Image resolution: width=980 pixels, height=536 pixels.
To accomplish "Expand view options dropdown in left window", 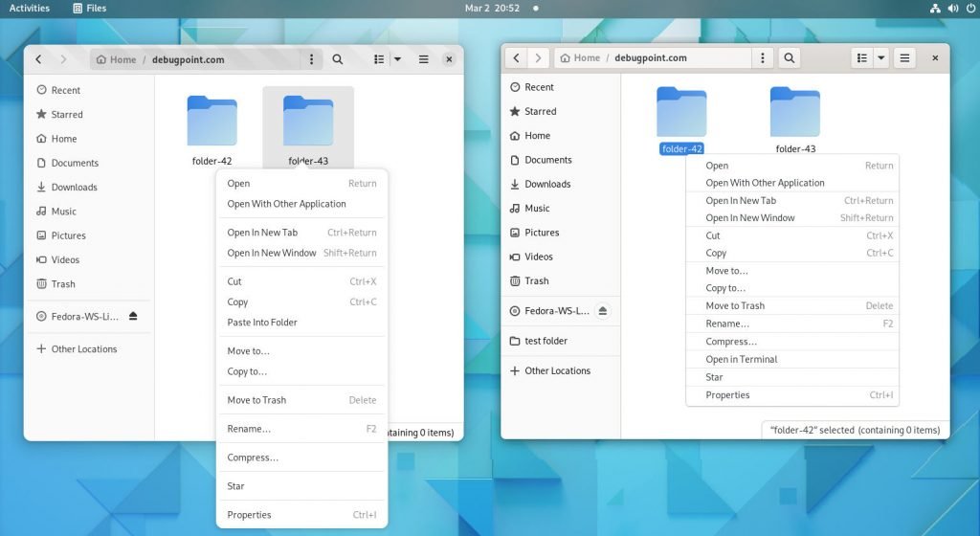I will [397, 59].
